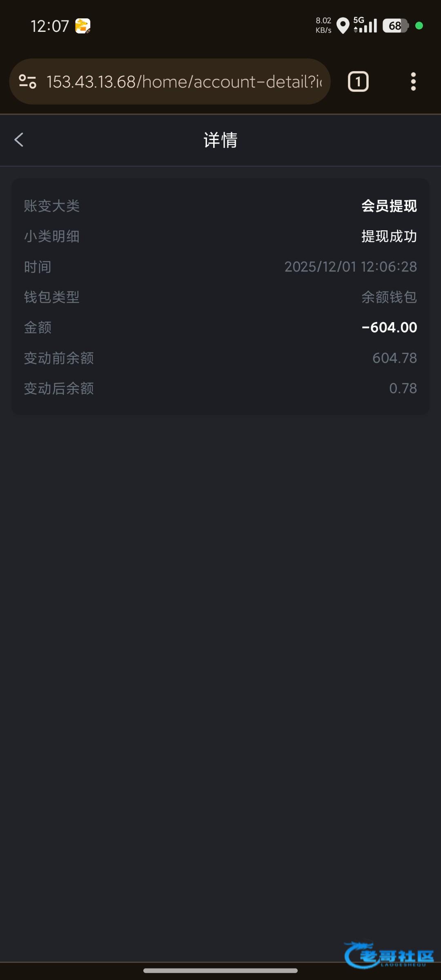441x980 pixels.
Task: Tap the -604.00 amount value
Action: 389,327
